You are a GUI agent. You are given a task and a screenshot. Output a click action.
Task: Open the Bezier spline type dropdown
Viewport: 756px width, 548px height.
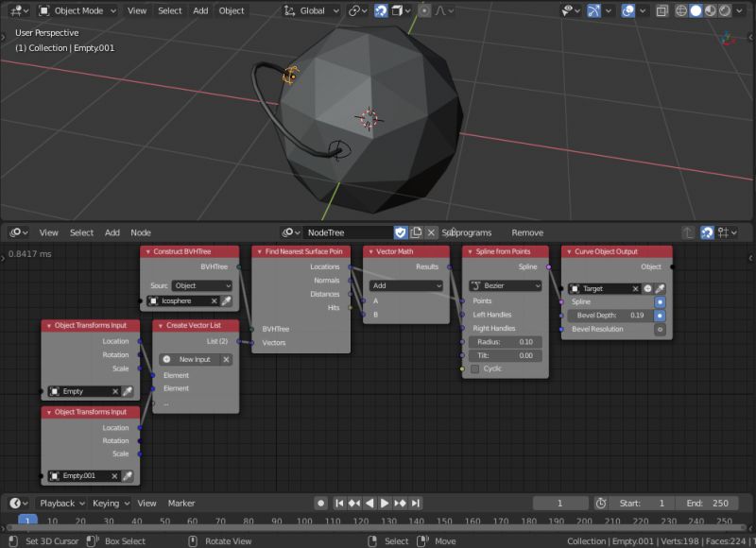504,283
